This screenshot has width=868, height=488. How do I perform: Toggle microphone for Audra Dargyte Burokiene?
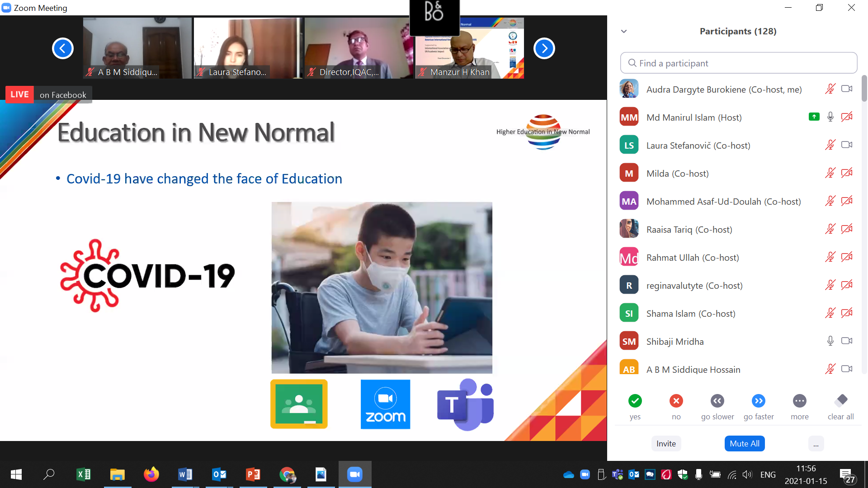[830, 89]
